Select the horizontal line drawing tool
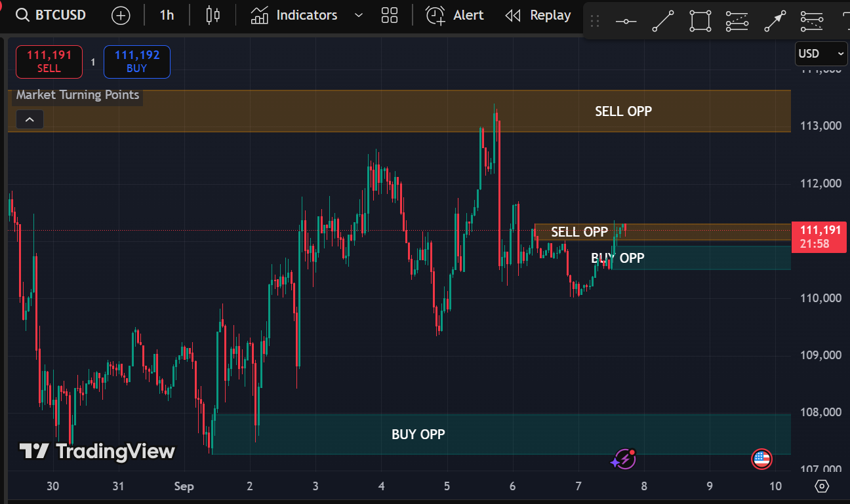This screenshot has height=504, width=850. [x=626, y=22]
